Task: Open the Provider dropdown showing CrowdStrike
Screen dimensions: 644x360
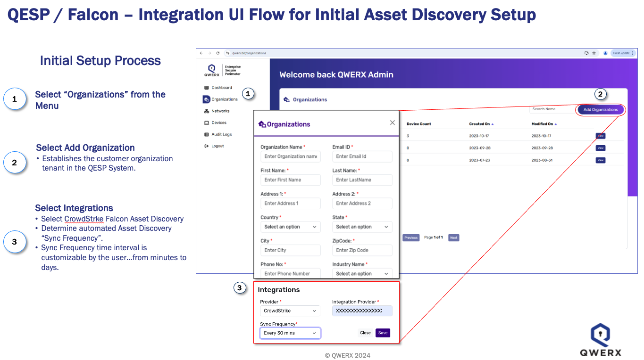Action: click(290, 311)
